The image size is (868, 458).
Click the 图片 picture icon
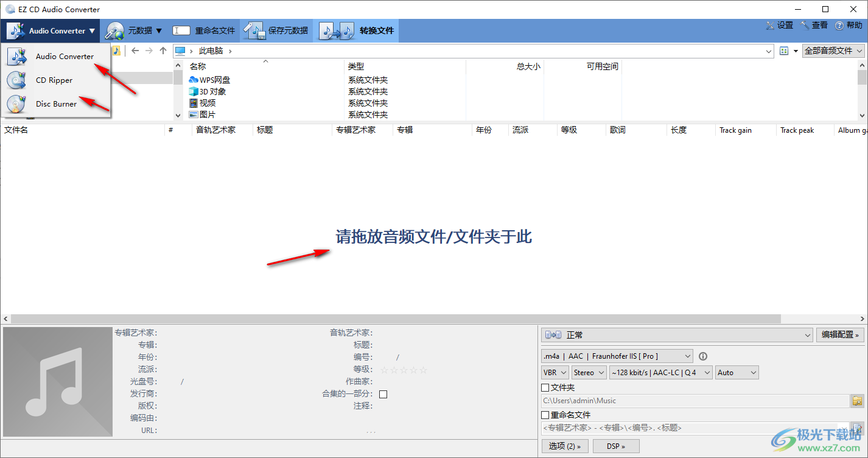194,114
